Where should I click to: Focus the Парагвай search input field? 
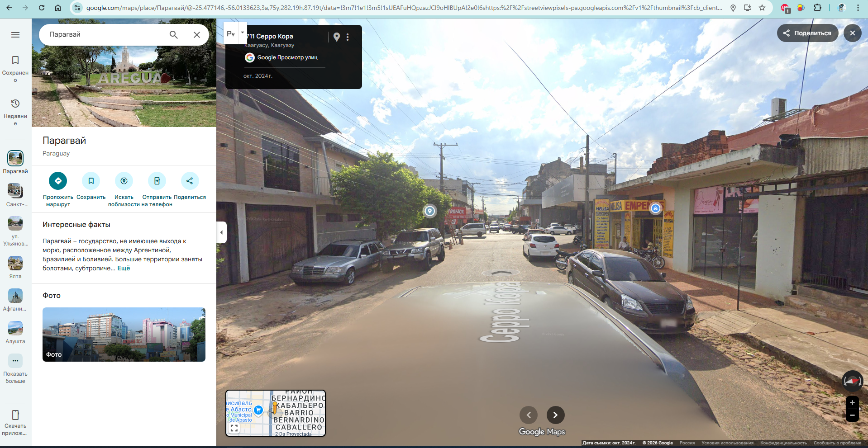(105, 35)
